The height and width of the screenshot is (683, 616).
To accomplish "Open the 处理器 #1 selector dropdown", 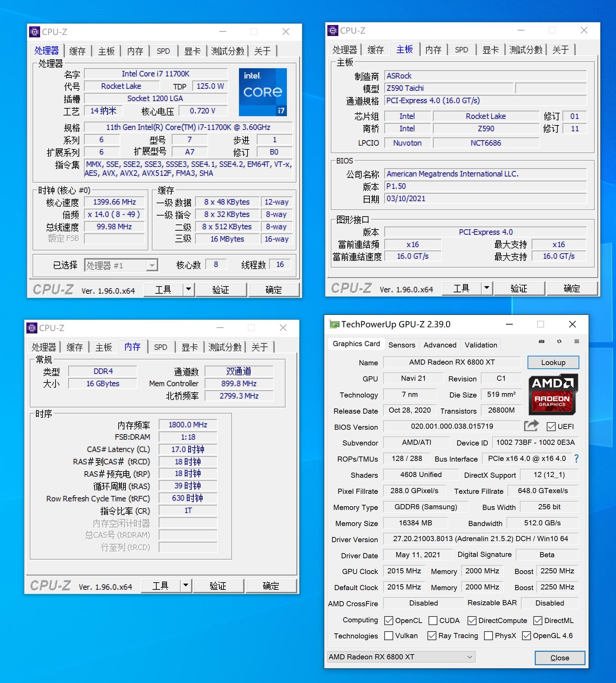I will tap(152, 265).
